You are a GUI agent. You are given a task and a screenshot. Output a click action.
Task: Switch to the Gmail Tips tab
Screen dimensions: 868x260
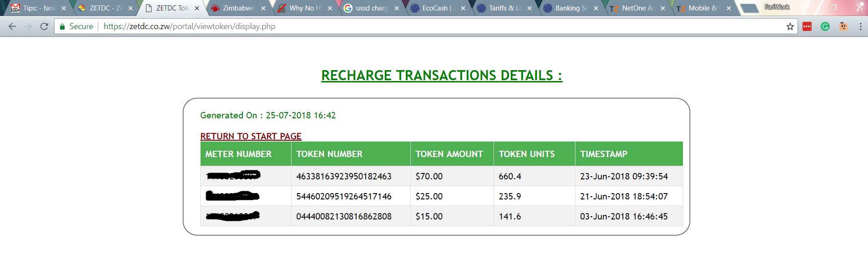click(37, 8)
